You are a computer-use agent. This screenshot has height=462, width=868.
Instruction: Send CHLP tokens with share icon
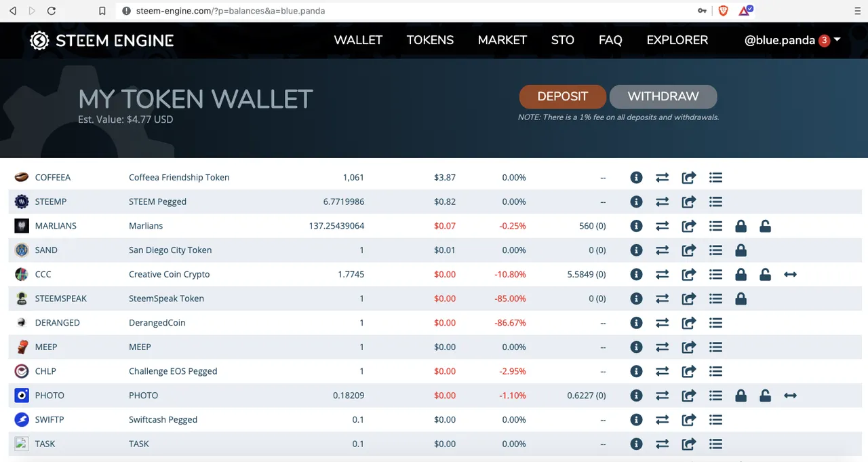688,371
